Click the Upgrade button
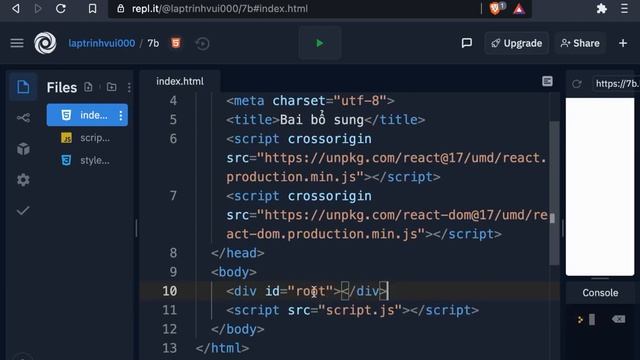640x360 pixels. tap(517, 43)
